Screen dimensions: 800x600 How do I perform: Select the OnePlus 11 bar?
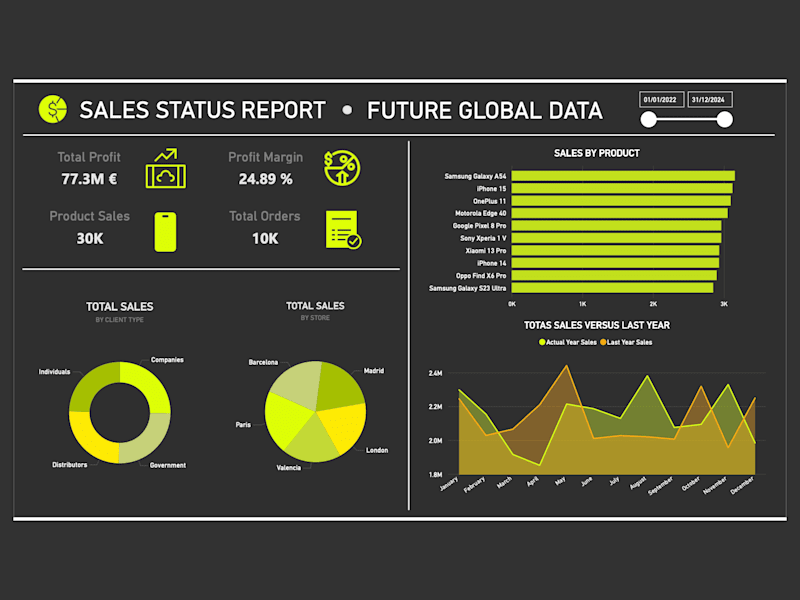click(x=621, y=201)
